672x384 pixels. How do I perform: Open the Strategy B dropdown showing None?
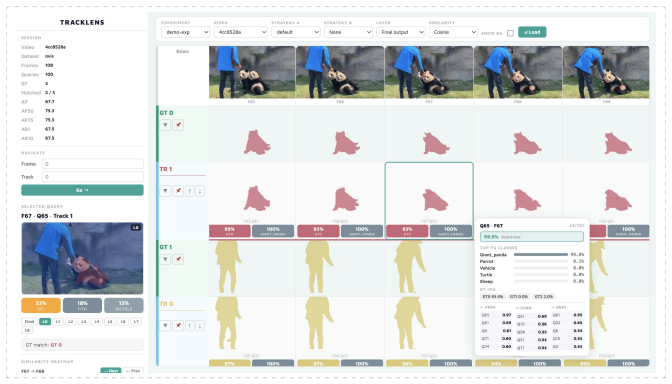(x=348, y=32)
